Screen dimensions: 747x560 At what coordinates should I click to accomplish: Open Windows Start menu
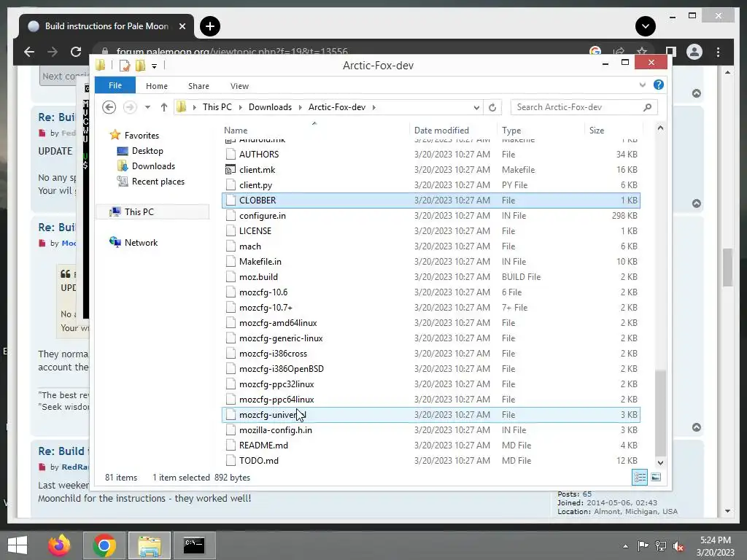coord(18,545)
